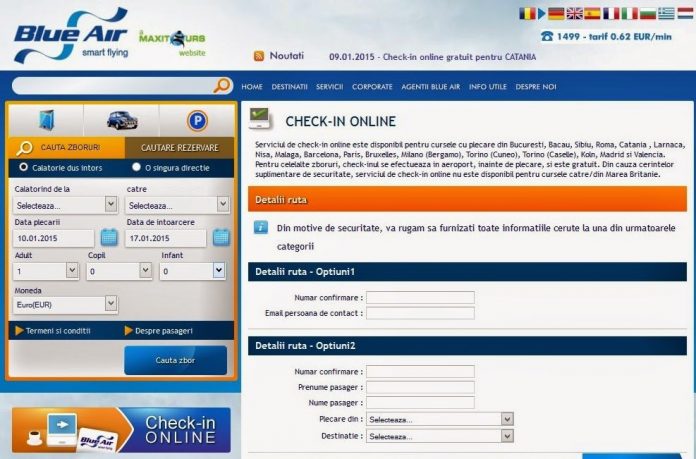Select the UK flag language
696x459 pixels.
coord(576,14)
